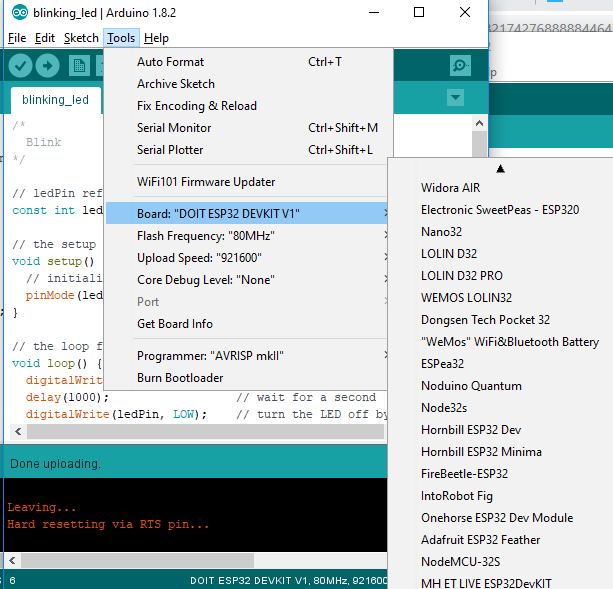The image size is (613, 589).
Task: Expand the Upload Speed submenu
Action: pos(247,258)
